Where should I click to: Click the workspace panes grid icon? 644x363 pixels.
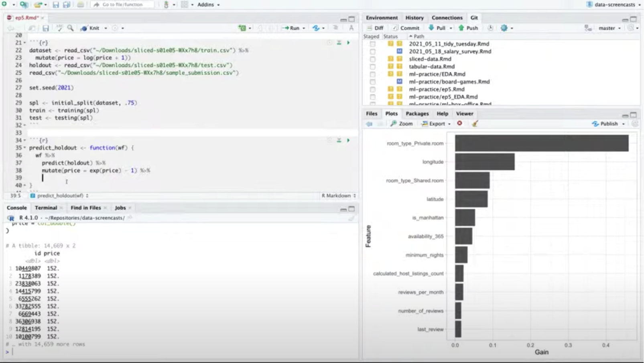click(184, 4)
